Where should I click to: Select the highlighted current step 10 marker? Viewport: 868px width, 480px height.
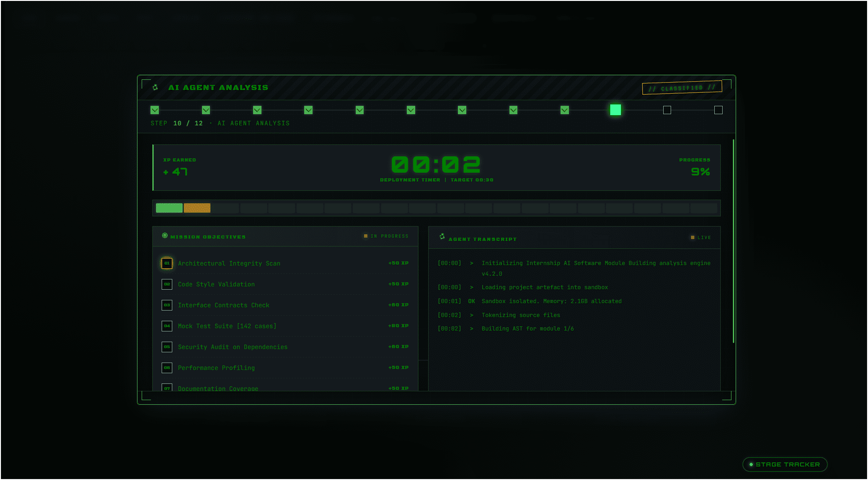(x=615, y=110)
